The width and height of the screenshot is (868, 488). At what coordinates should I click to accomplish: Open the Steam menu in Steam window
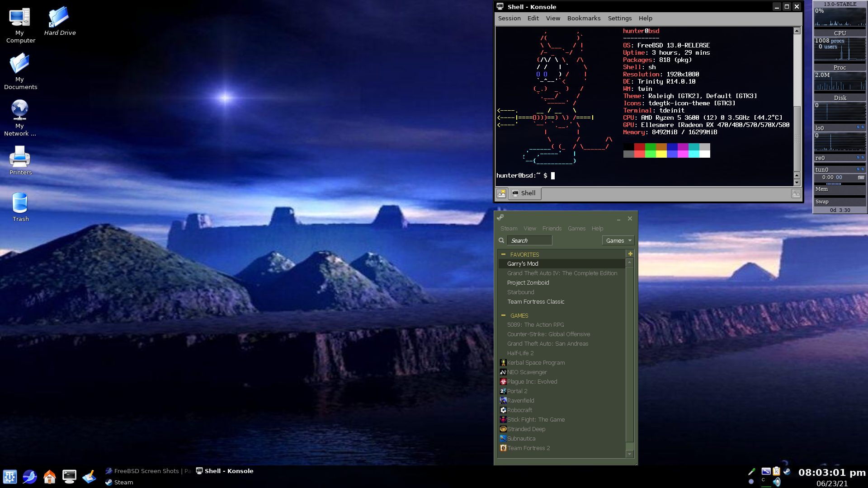point(509,228)
